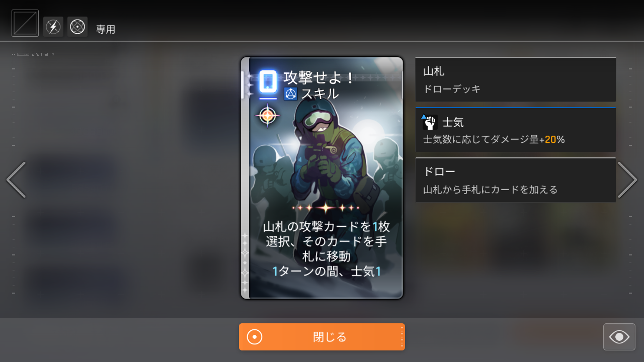This screenshot has width=644, height=362.
Task: Click the orange crosshair target icon on card
Action: pyautogui.click(x=268, y=116)
